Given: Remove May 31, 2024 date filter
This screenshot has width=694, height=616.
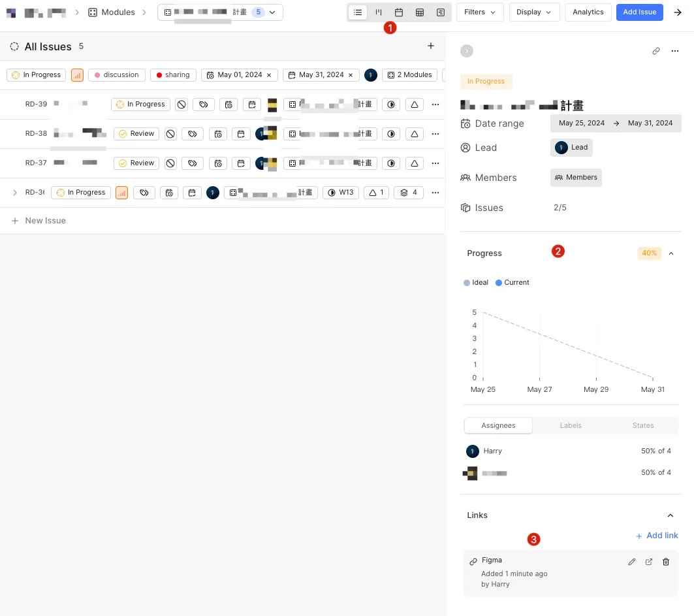Looking at the screenshot, I should tap(351, 75).
